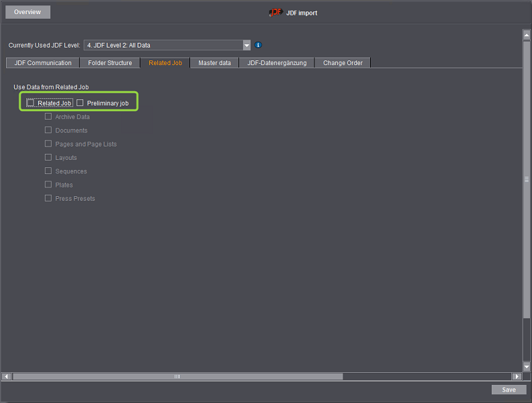Click the Overview button

point(28,12)
